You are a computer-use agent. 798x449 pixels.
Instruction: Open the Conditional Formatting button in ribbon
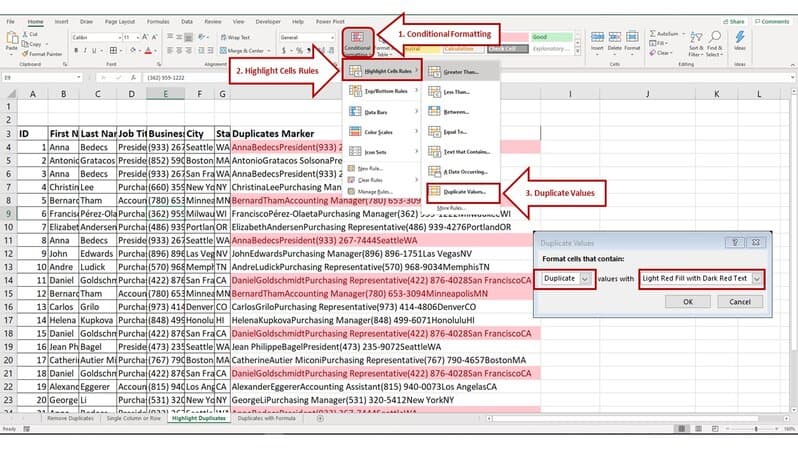tap(357, 42)
